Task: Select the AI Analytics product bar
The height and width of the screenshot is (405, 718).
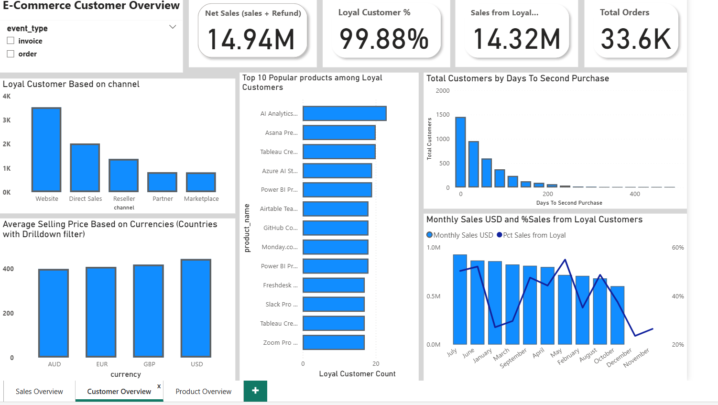Action: tap(344, 114)
